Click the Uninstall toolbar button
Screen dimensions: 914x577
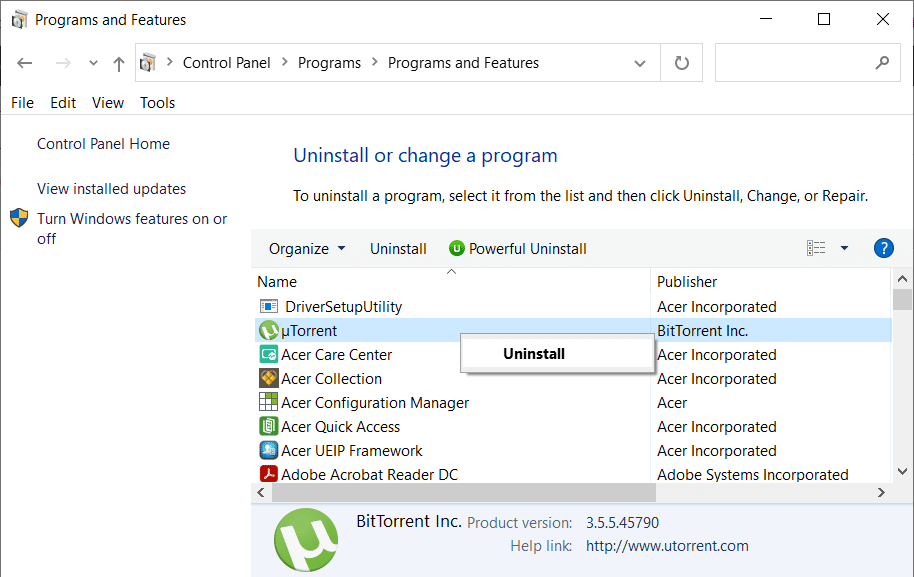398,248
